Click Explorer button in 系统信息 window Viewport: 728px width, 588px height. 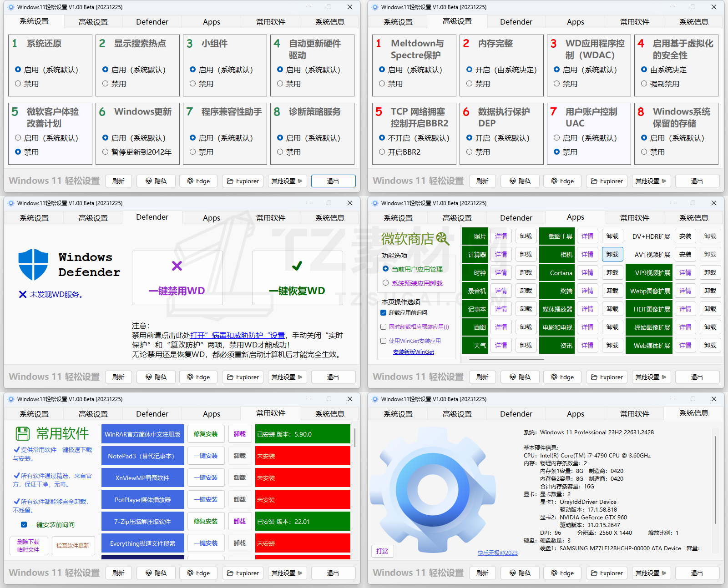pos(607,573)
